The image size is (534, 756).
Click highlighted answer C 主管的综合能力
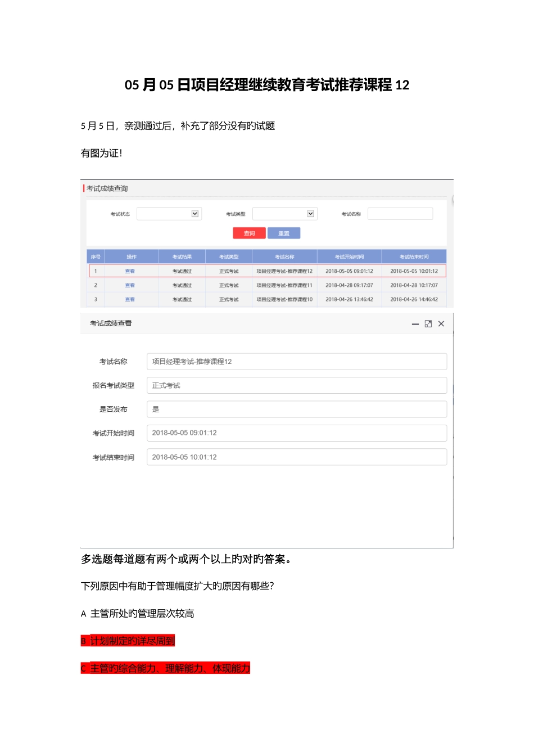point(165,668)
